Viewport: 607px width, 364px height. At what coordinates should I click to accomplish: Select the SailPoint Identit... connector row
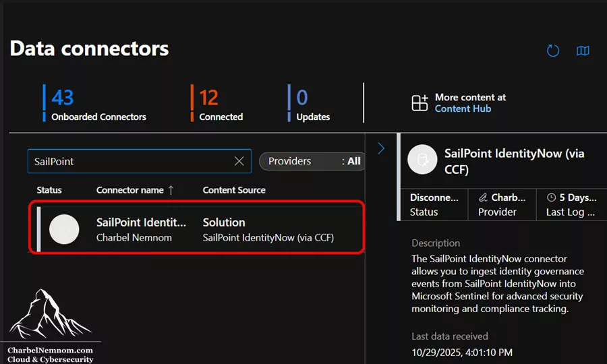coord(197,229)
